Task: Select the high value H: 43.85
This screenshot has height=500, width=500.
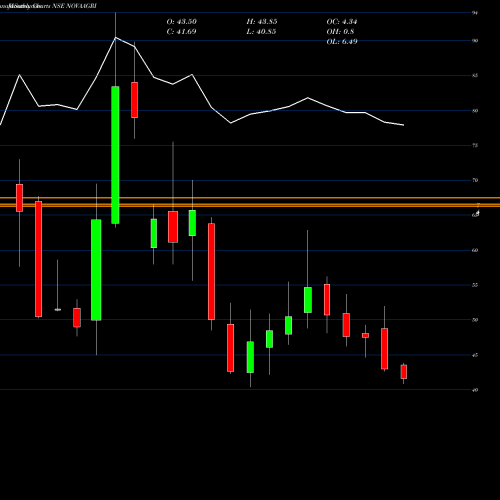Action: 262,22
